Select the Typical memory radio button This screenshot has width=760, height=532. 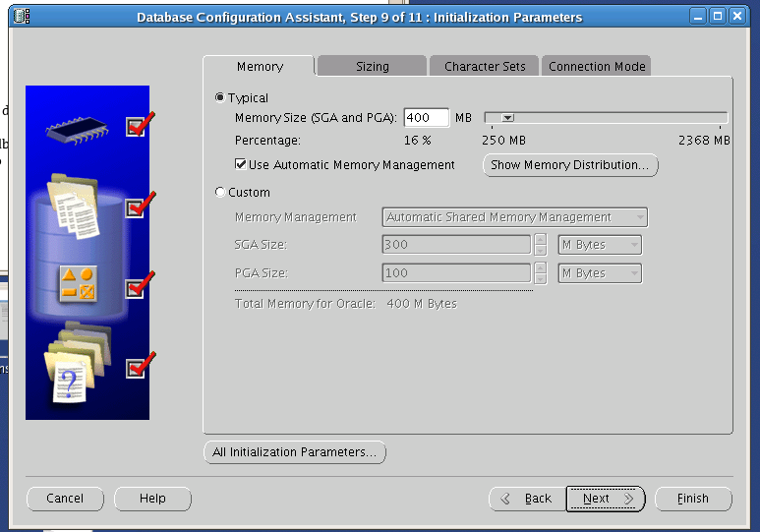click(x=220, y=97)
